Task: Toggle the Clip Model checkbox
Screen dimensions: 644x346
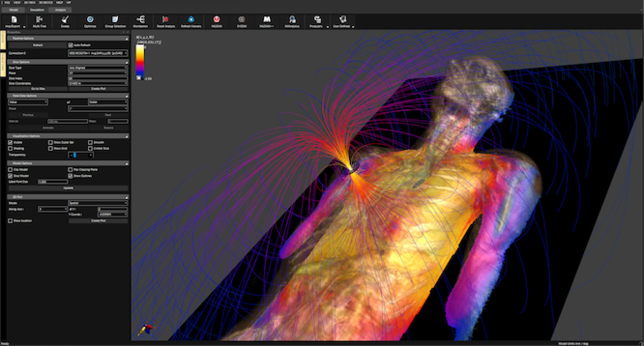Action: pos(11,169)
